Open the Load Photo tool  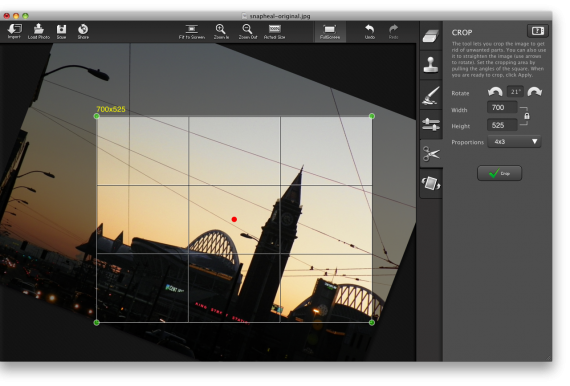(39, 31)
